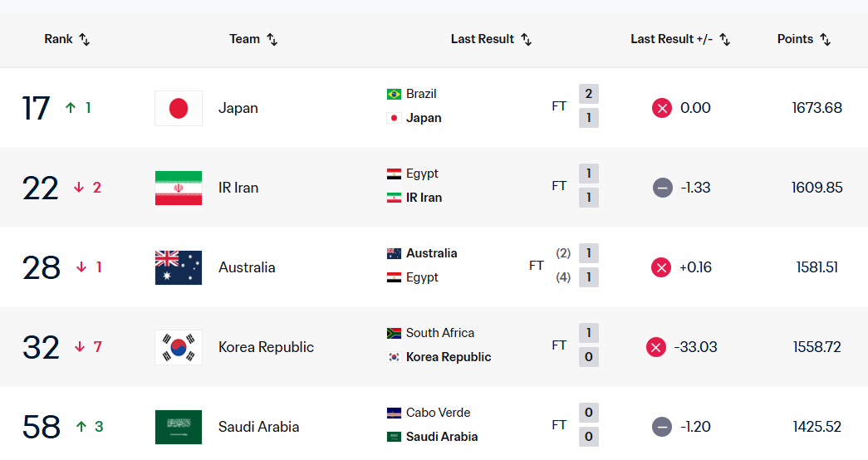Screen dimensions: 868x460
Task: Open the Korea Republic team link
Action: tap(266, 347)
